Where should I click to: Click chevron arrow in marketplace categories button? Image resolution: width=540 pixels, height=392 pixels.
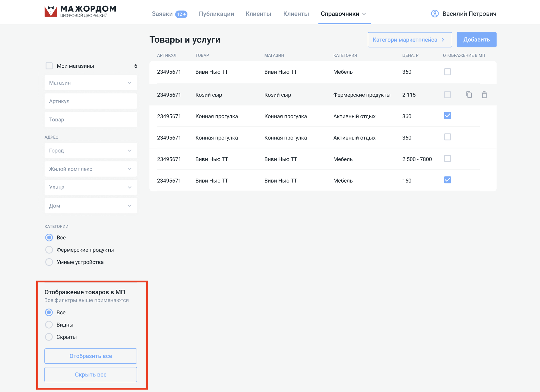tap(443, 40)
